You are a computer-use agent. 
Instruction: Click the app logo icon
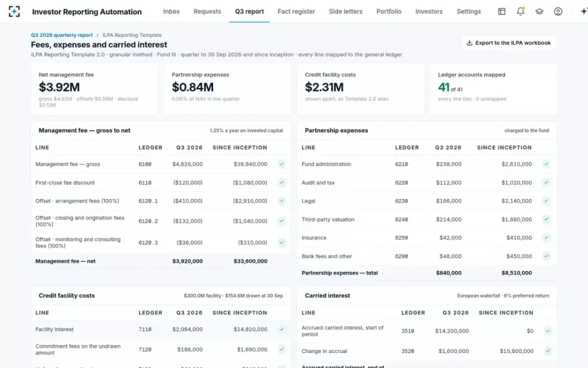coord(15,11)
